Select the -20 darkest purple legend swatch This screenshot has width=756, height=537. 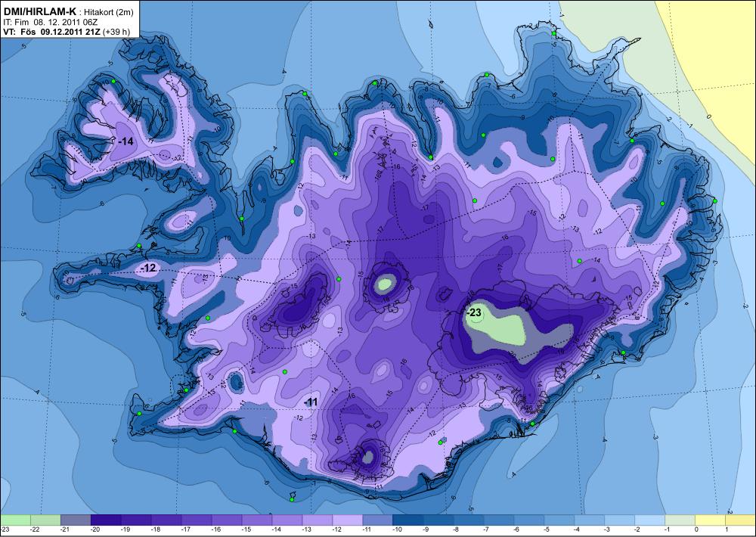[x=106, y=520]
